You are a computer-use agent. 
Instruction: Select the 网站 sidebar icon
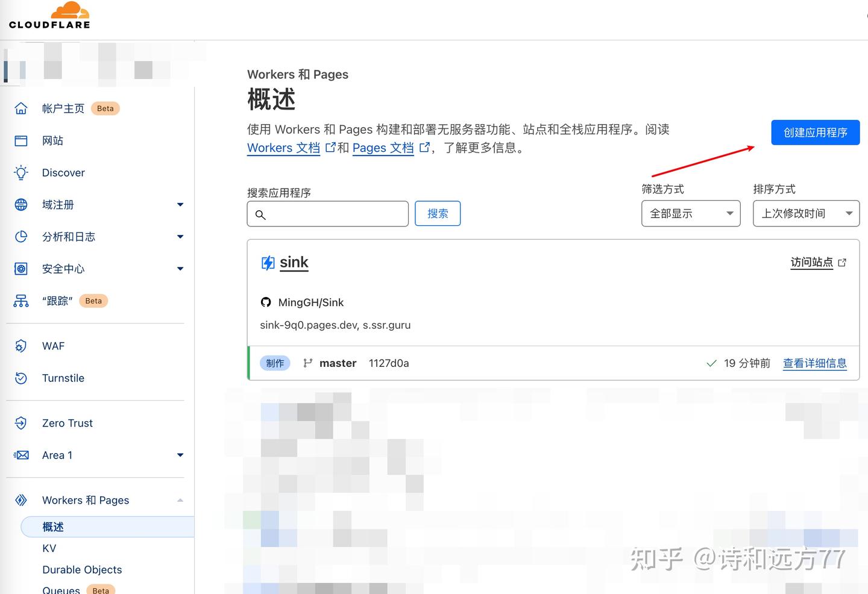click(20, 140)
